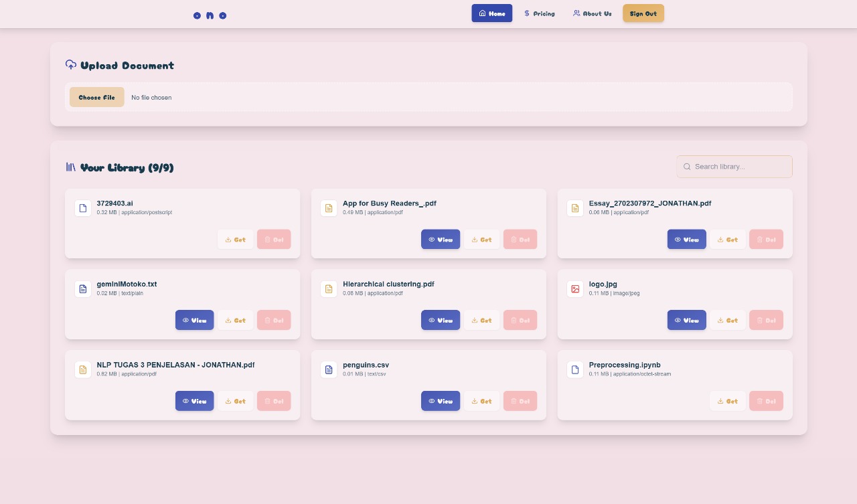Click the image icon next to logo.jpg
857x504 pixels.
click(574, 289)
